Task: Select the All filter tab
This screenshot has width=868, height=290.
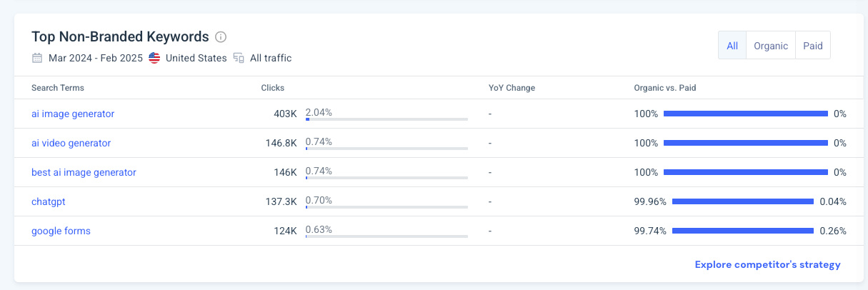Action: coord(732,46)
